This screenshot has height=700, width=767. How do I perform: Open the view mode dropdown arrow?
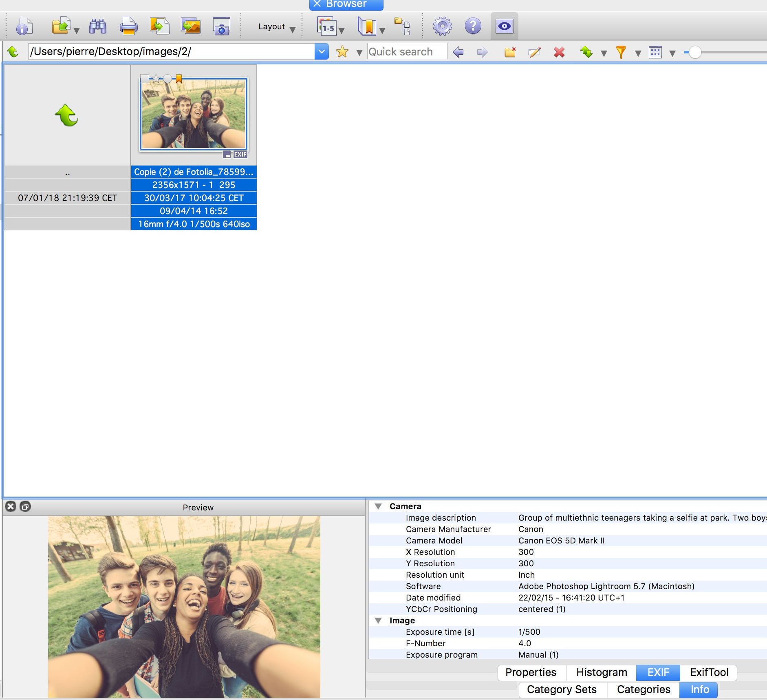pos(672,53)
